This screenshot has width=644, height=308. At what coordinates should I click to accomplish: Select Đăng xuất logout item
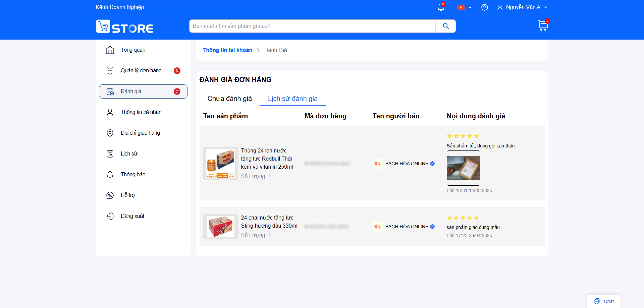coord(143,216)
